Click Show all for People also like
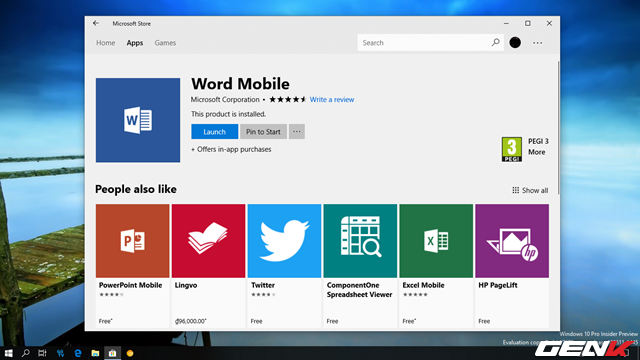 point(530,190)
